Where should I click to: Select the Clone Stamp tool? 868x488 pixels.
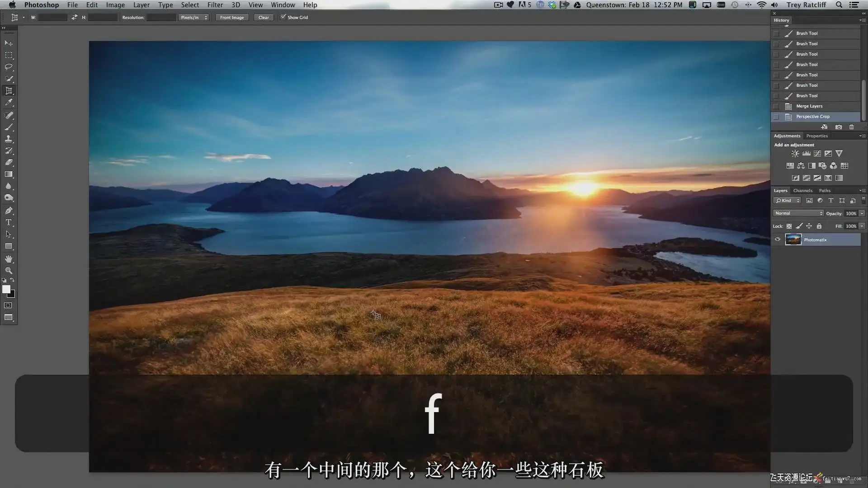(9, 139)
